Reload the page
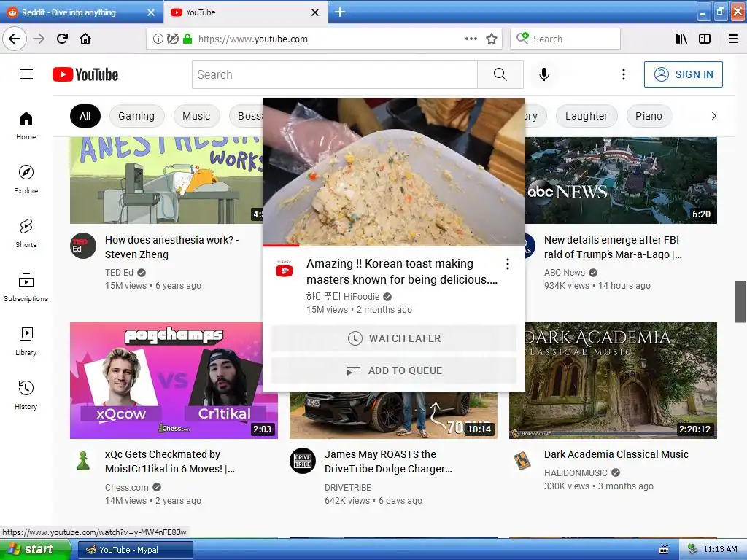Screen dimensions: 747x560 [62, 39]
